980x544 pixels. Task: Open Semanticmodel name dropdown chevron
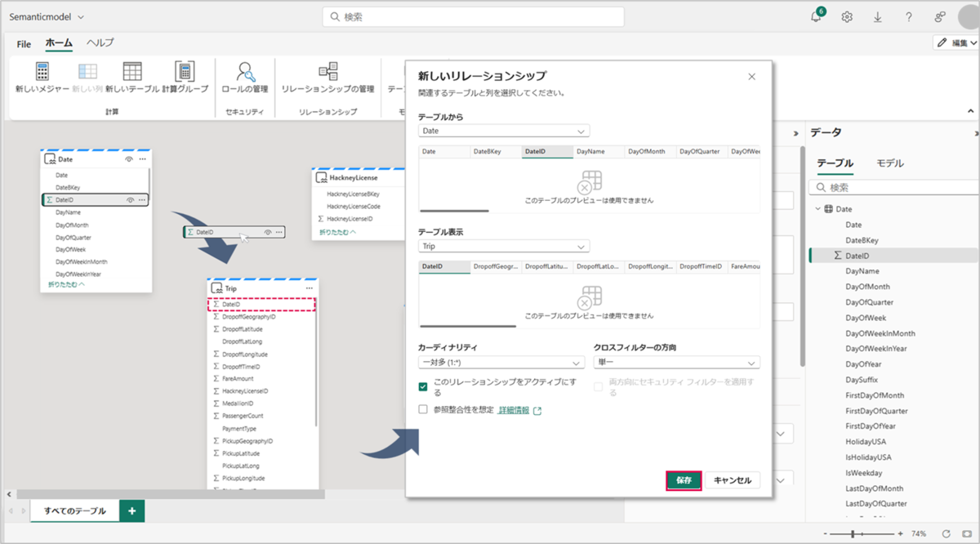[80, 16]
